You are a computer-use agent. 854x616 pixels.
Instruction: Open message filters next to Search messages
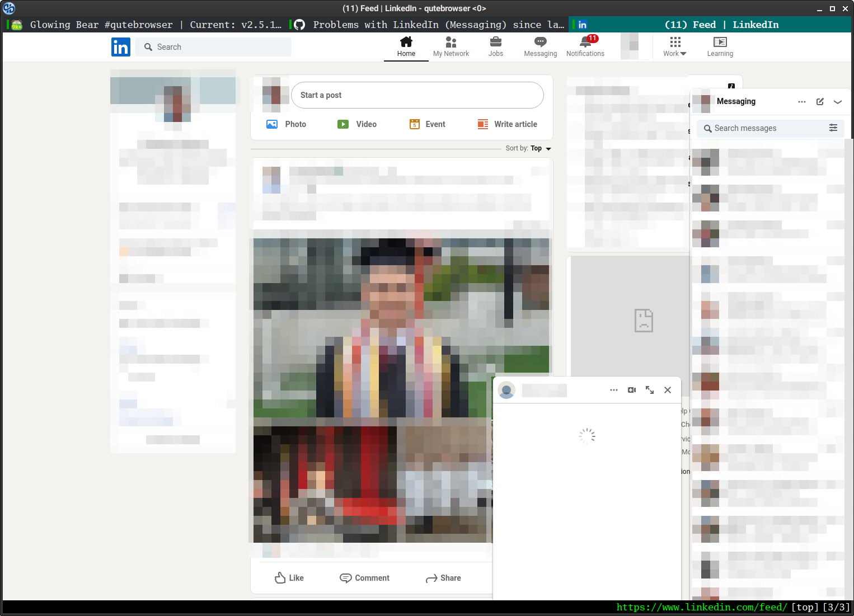click(x=833, y=128)
